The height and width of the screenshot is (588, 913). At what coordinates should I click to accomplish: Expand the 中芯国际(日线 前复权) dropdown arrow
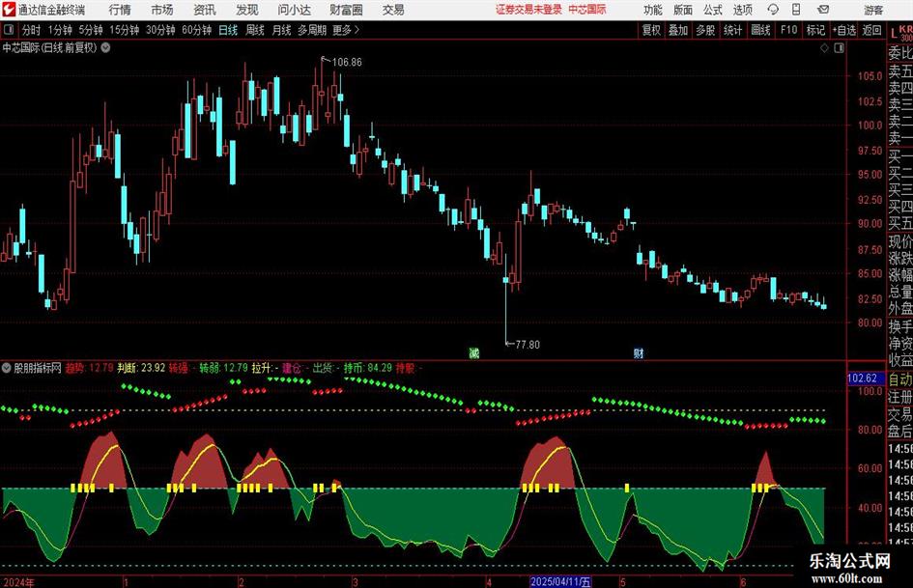click(105, 47)
